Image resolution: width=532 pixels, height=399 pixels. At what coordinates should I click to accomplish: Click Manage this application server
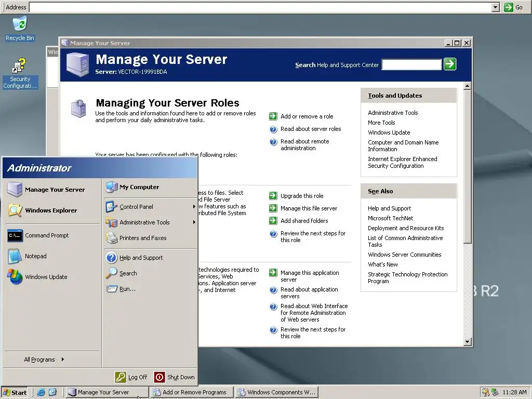pos(310,276)
